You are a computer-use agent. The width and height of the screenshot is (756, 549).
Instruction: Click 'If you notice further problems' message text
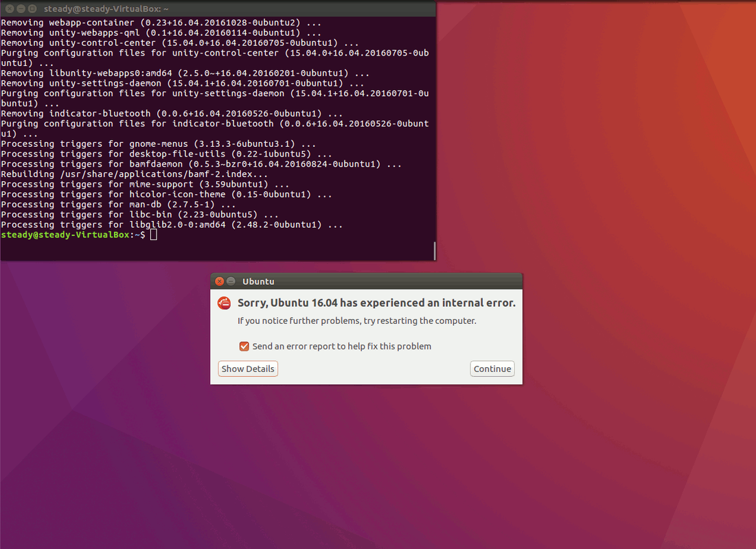357,321
